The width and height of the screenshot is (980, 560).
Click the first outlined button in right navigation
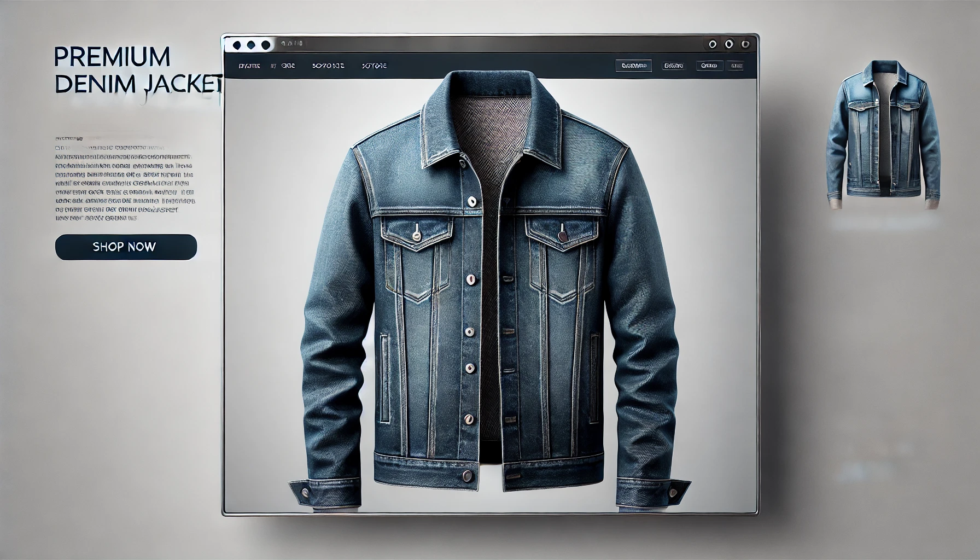pos(633,66)
